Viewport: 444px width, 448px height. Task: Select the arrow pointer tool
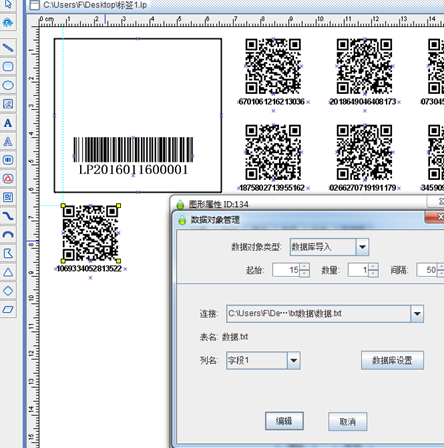pyautogui.click(x=8, y=4)
